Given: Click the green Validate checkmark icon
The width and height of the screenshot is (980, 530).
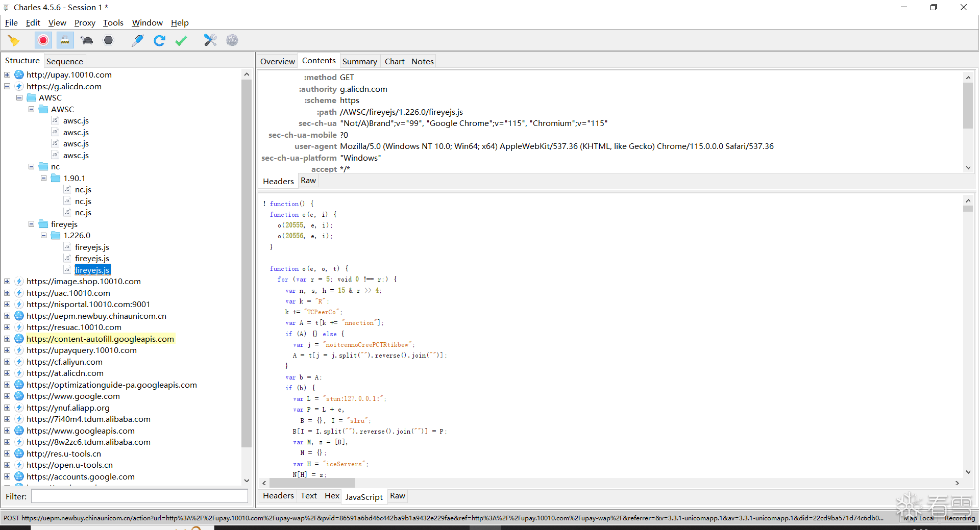Looking at the screenshot, I should pos(181,40).
